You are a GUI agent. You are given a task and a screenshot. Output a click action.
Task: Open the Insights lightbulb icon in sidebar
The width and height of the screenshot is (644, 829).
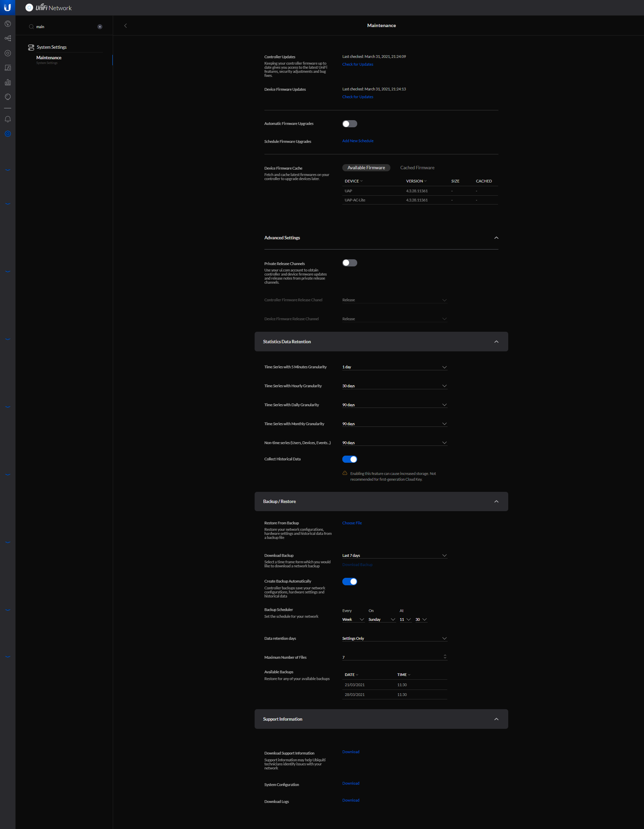[7, 97]
